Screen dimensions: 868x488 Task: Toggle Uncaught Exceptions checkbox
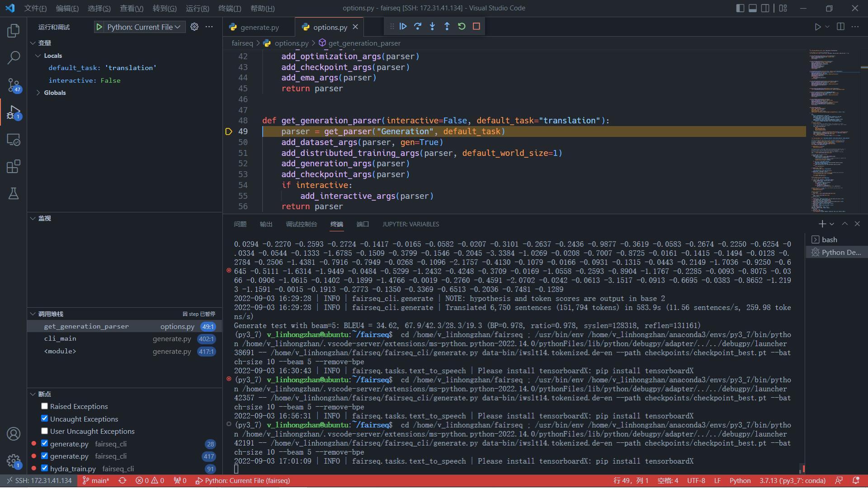[44, 418]
